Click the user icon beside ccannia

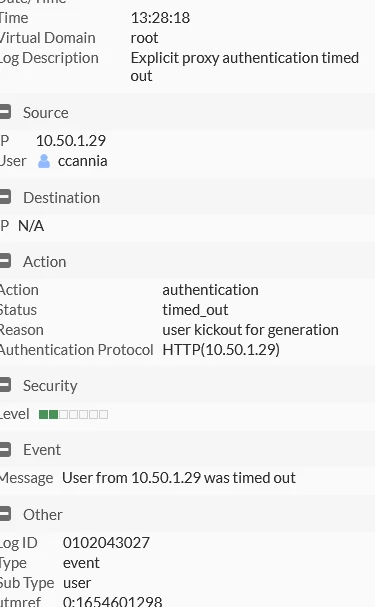[x=44, y=161]
